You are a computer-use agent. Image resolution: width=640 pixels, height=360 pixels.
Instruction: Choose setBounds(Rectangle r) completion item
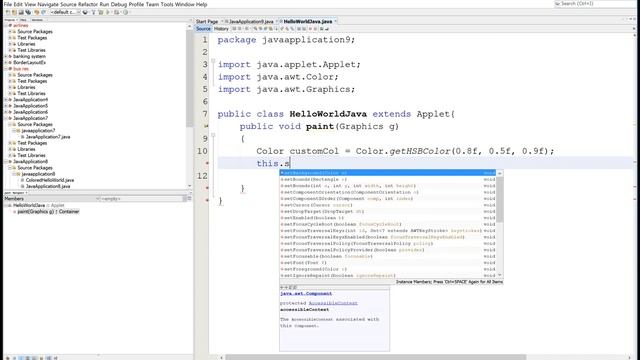click(x=388, y=180)
